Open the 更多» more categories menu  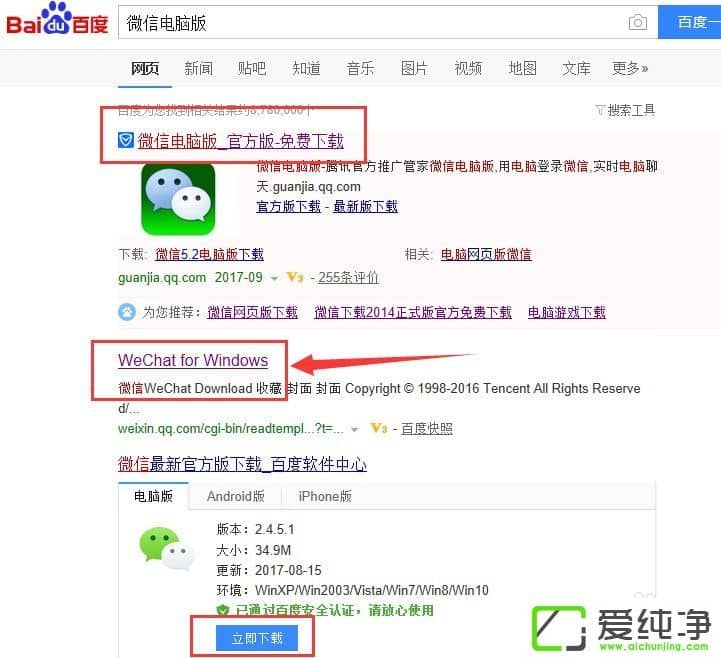[x=630, y=69]
